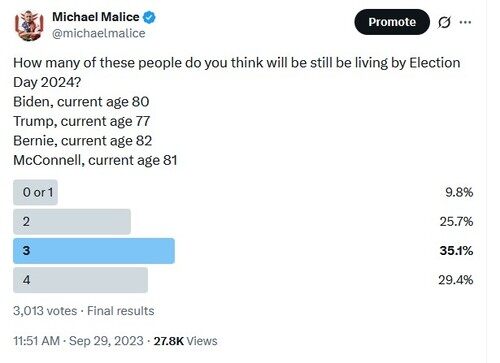
Task: Click the Final results label
Action: (x=121, y=311)
